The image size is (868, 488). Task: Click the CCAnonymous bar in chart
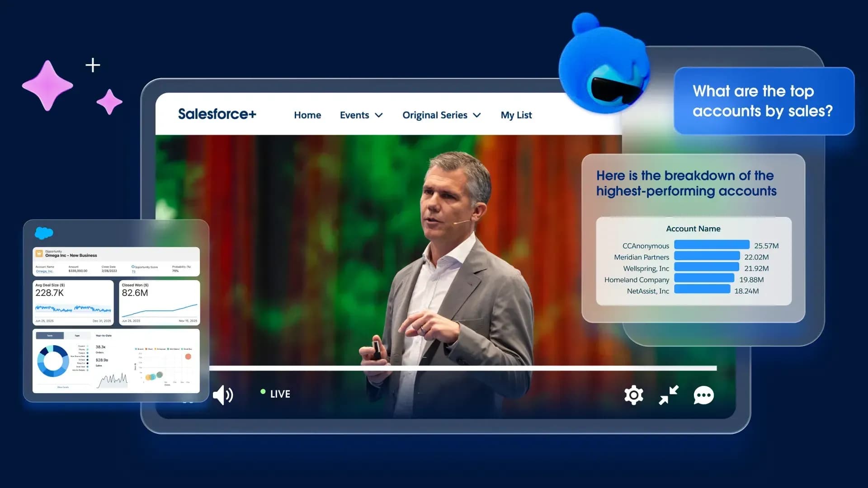pos(712,245)
